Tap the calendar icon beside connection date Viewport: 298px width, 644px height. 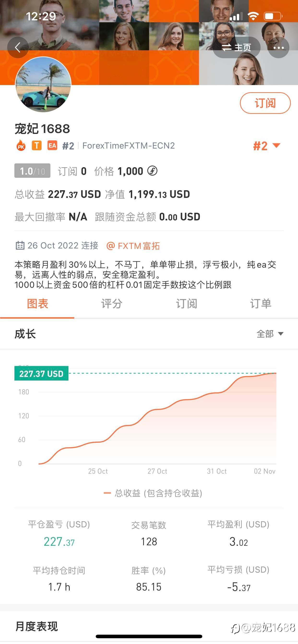20,246
